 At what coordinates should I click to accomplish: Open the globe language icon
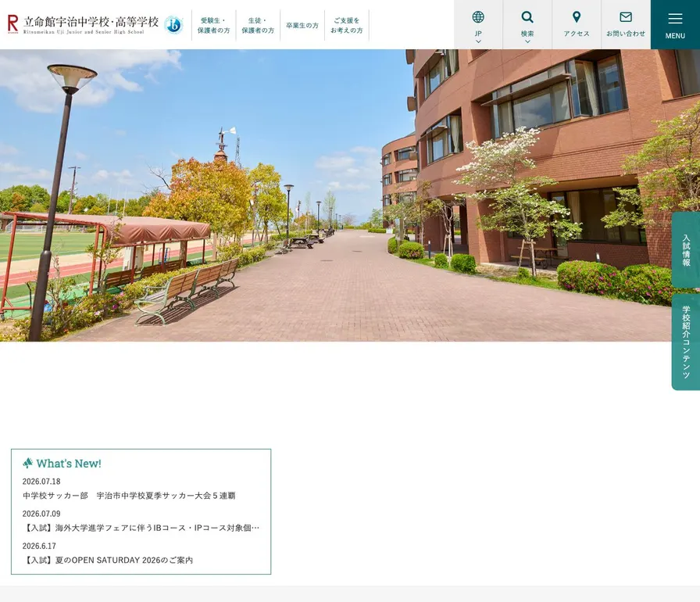(478, 17)
